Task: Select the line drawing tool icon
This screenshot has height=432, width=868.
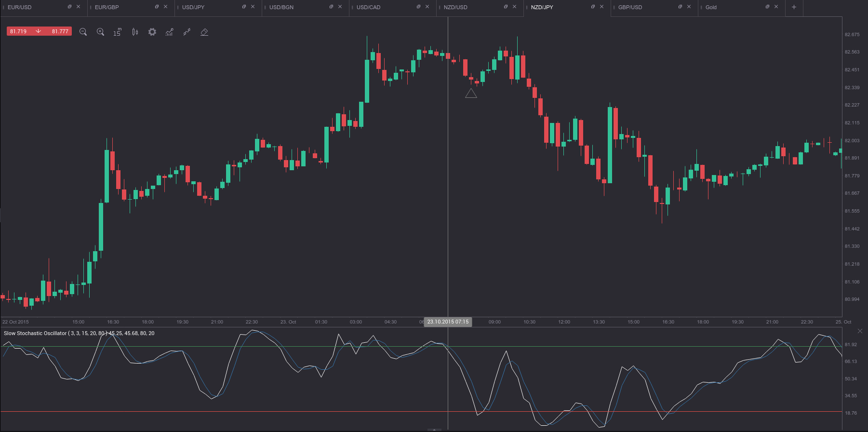Action: [187, 32]
